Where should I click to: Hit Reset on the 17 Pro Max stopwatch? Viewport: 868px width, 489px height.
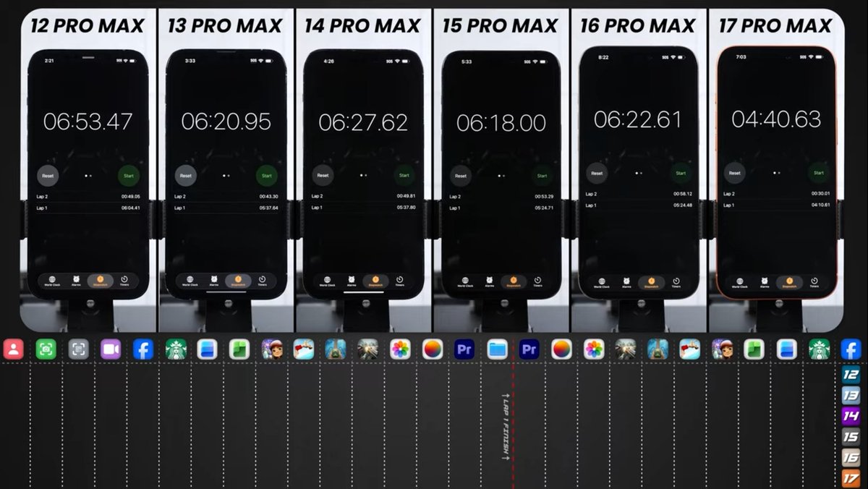[x=735, y=173]
